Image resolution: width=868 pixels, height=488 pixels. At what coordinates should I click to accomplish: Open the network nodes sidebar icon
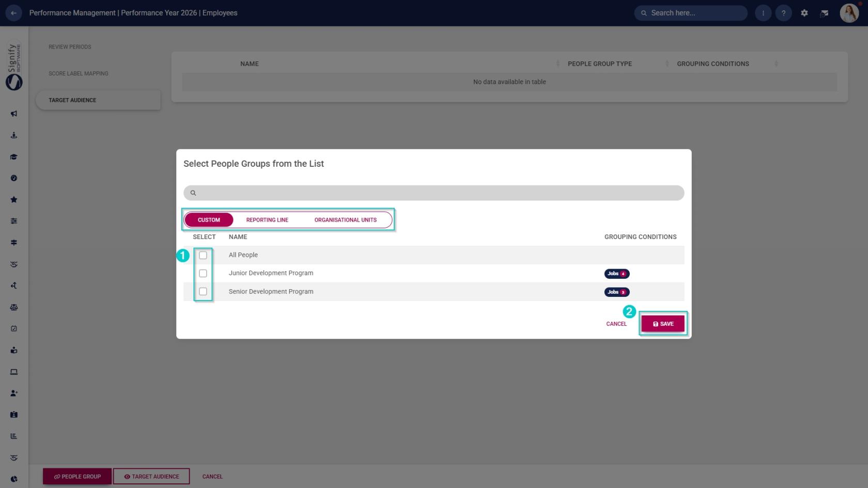(x=14, y=286)
